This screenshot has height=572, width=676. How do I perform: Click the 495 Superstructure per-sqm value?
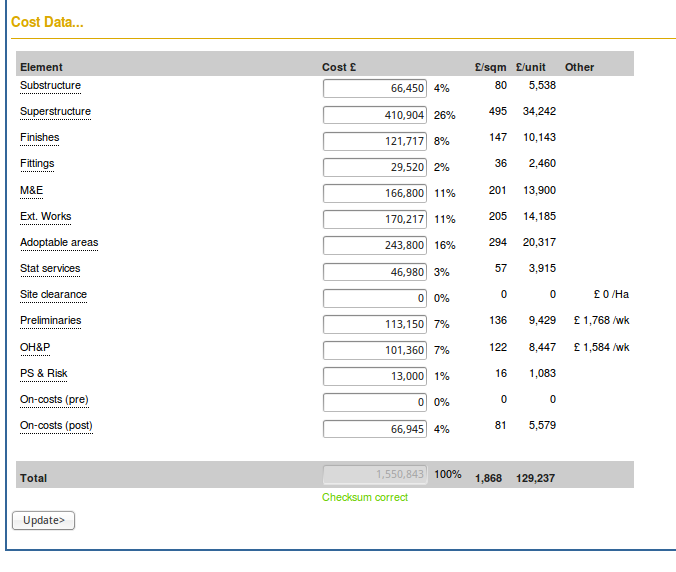click(498, 111)
